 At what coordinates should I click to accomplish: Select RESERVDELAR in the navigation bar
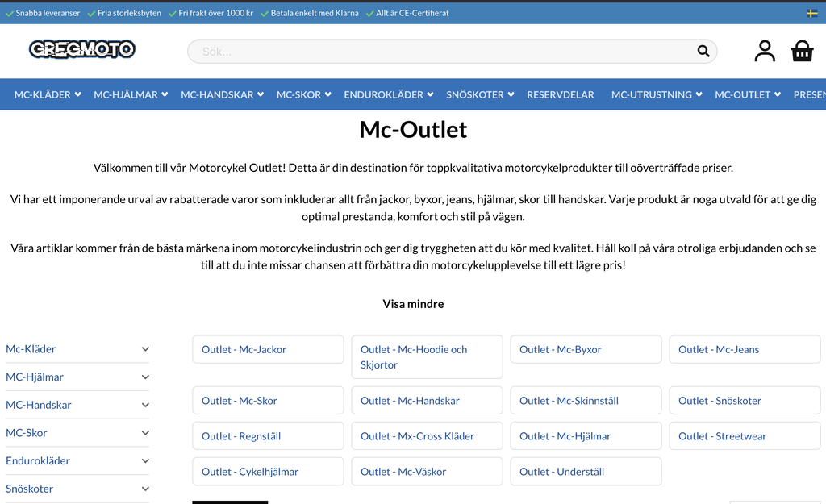click(x=561, y=94)
